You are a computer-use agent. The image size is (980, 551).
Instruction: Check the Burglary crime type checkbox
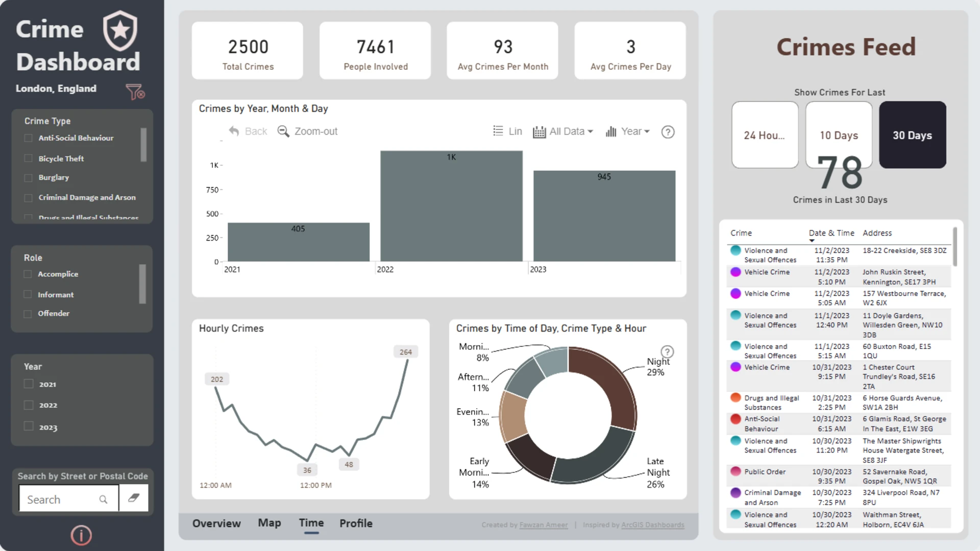(29, 178)
